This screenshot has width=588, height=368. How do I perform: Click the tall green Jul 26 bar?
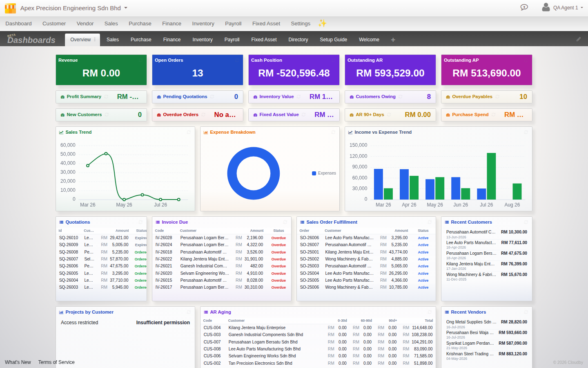click(491, 176)
